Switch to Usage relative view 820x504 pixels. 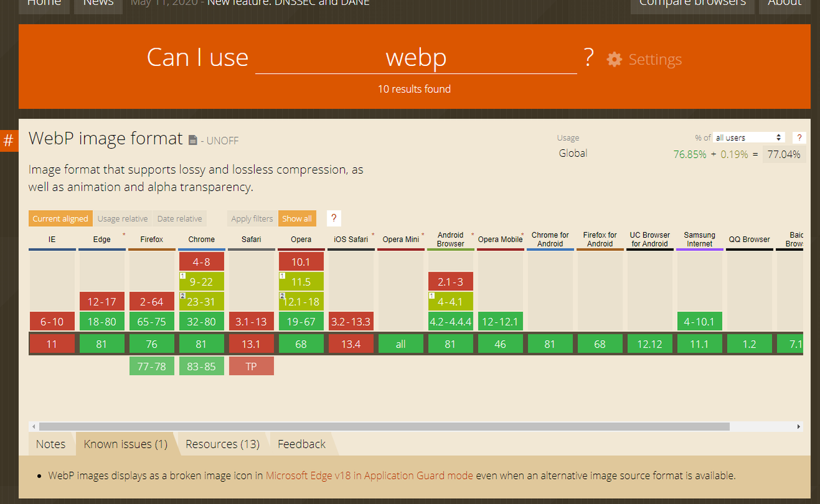[x=122, y=218]
